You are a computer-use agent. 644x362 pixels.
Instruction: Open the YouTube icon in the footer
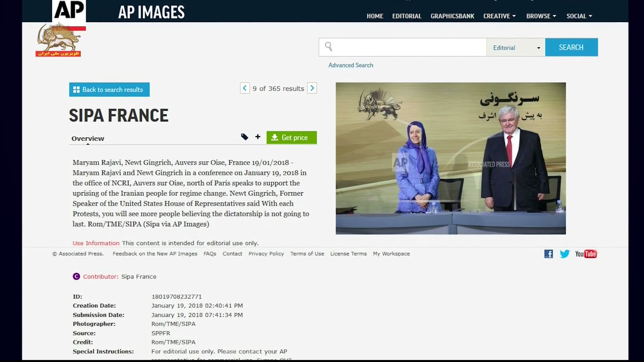pyautogui.click(x=586, y=254)
